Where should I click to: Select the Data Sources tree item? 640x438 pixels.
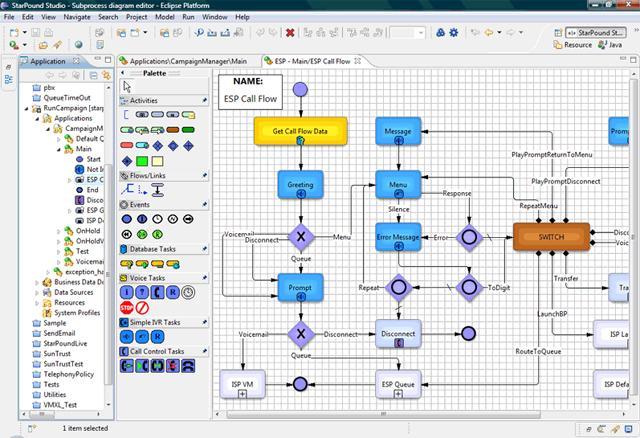pyautogui.click(x=73, y=292)
